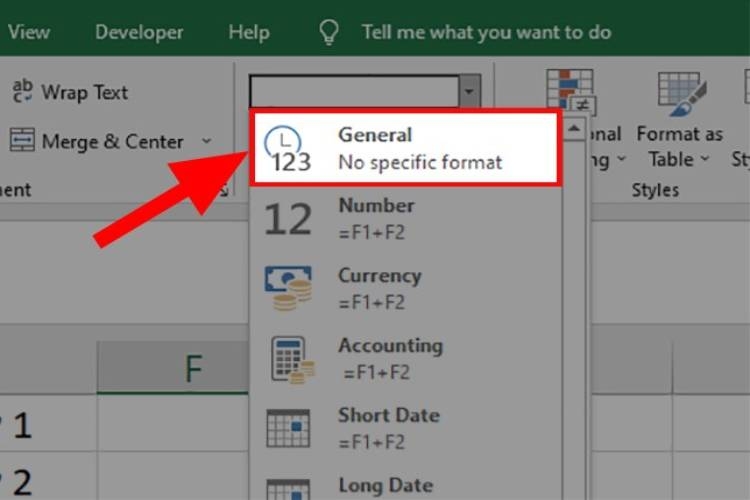Pick the Accounting calculator icon
This screenshot has width=750, height=500.
[x=290, y=358]
